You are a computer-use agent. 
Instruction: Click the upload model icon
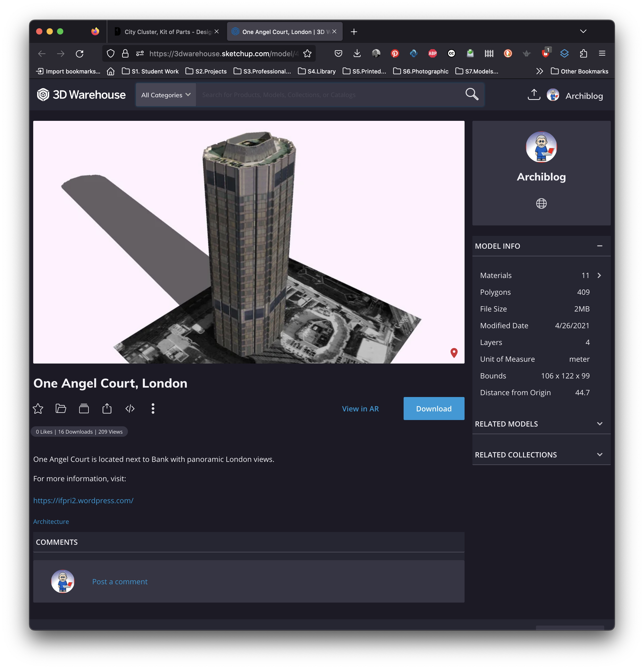tap(534, 95)
